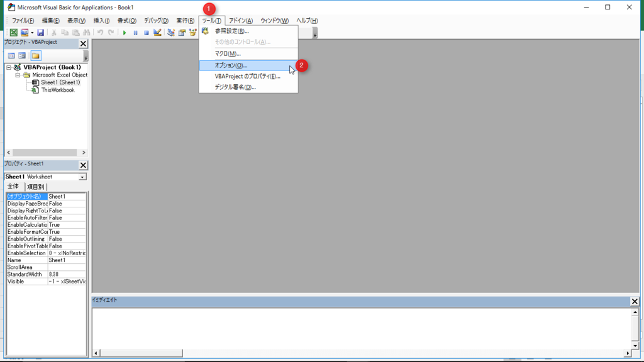This screenshot has width=644, height=362.
Task: Select VBAProject (Book1) in project tree
Action: (x=52, y=67)
